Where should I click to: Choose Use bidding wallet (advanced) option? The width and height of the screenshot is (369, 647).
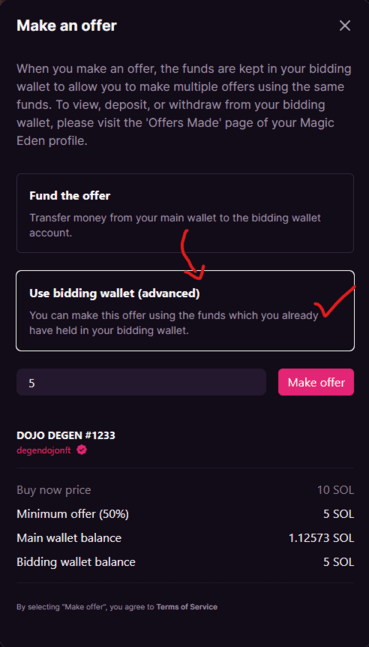click(x=185, y=311)
